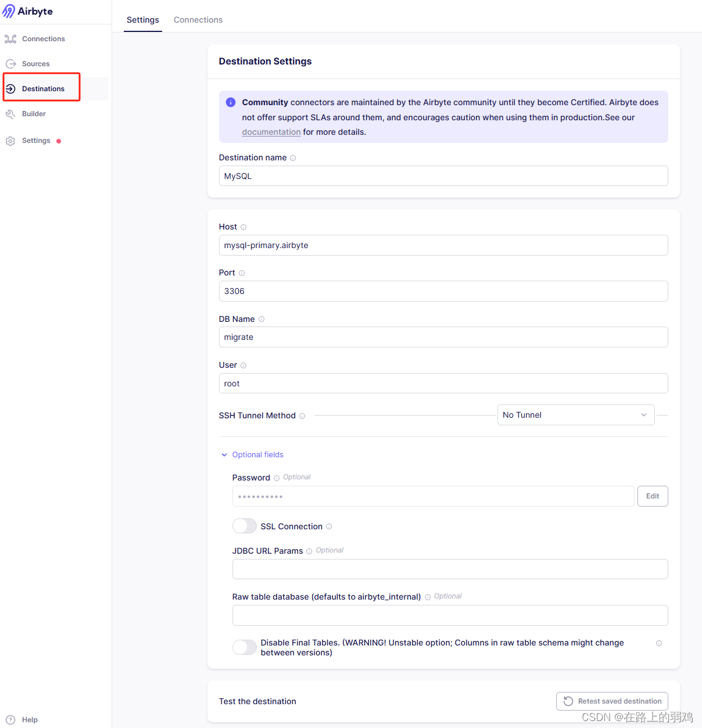This screenshot has width=702, height=728.
Task: Click info icon next to JDBC URL Params
Action: 309,551
